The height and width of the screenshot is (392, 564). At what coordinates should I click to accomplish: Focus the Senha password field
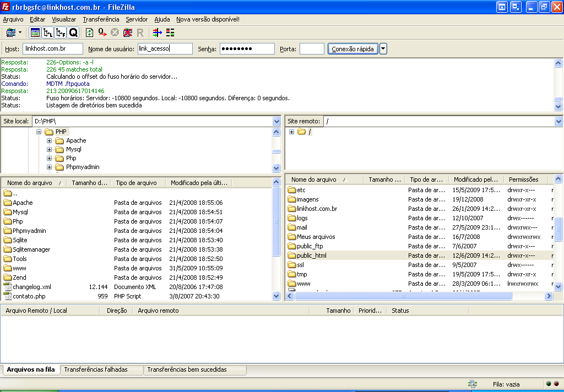[247, 48]
